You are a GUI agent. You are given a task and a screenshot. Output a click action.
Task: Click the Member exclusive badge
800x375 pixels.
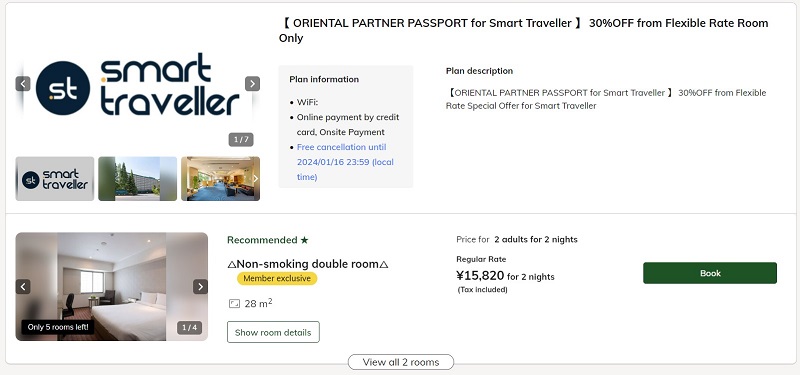[x=277, y=279]
